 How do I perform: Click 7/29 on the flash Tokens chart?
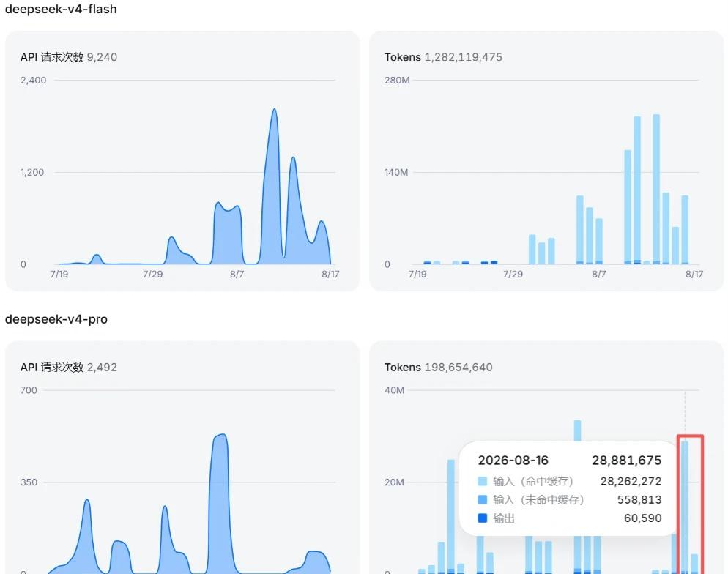point(513,275)
